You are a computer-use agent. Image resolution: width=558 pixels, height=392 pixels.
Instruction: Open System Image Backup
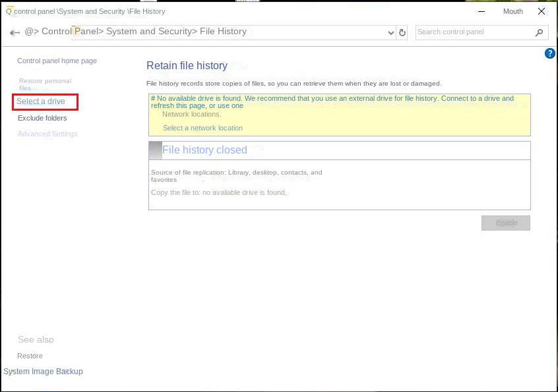pos(43,371)
